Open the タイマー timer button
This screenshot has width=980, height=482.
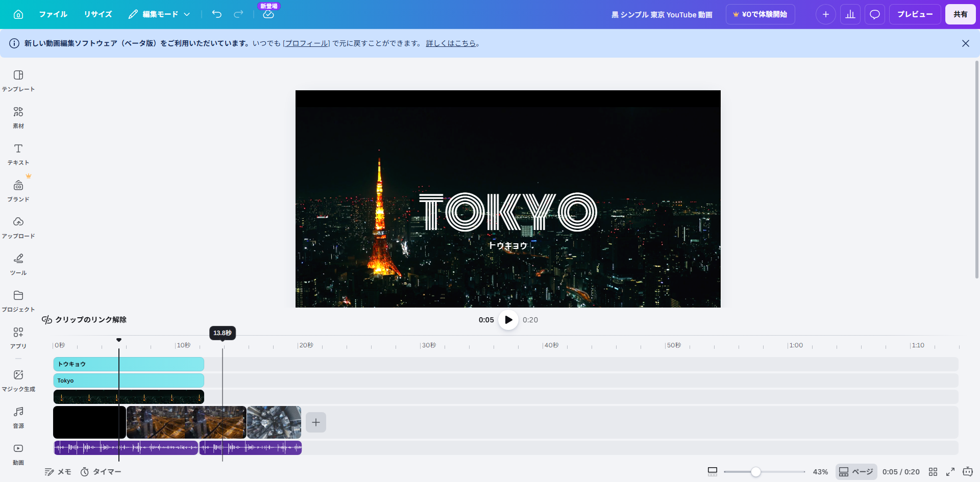click(101, 472)
